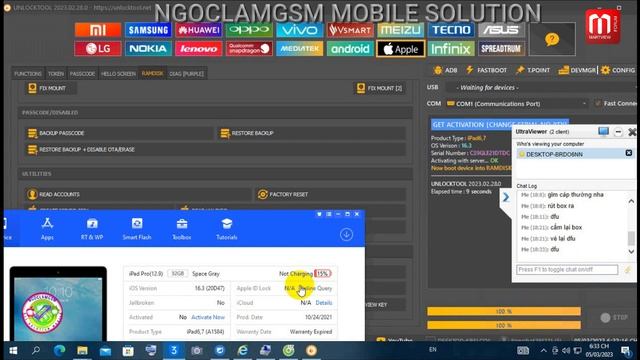Viewport: 640px width, 360px height.
Task: Open the T.POINT tool
Action: point(533,70)
